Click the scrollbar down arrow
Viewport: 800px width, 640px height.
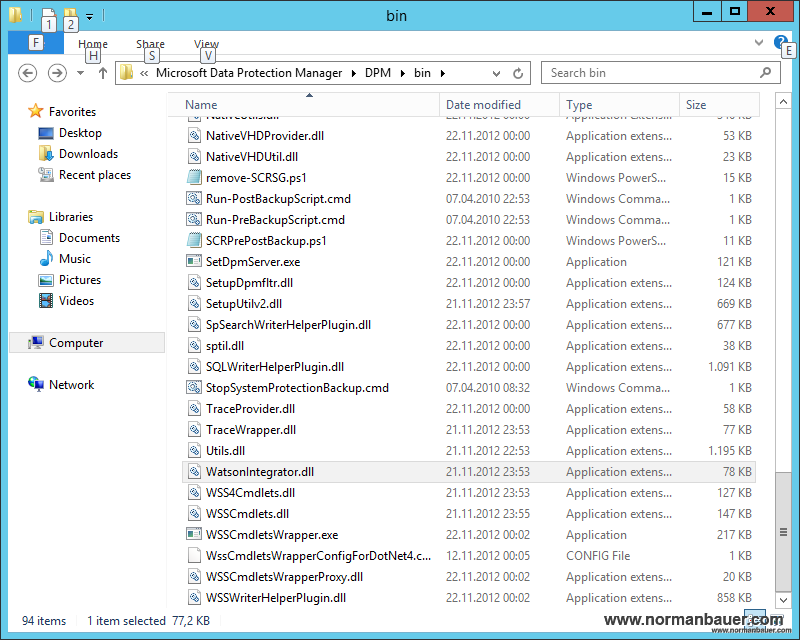(x=783, y=600)
